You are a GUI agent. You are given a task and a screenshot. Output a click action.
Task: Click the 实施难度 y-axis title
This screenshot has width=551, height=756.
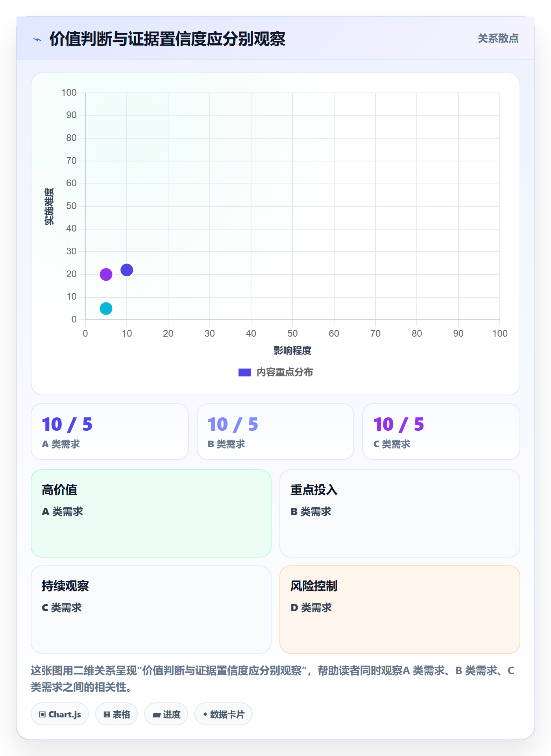point(49,206)
